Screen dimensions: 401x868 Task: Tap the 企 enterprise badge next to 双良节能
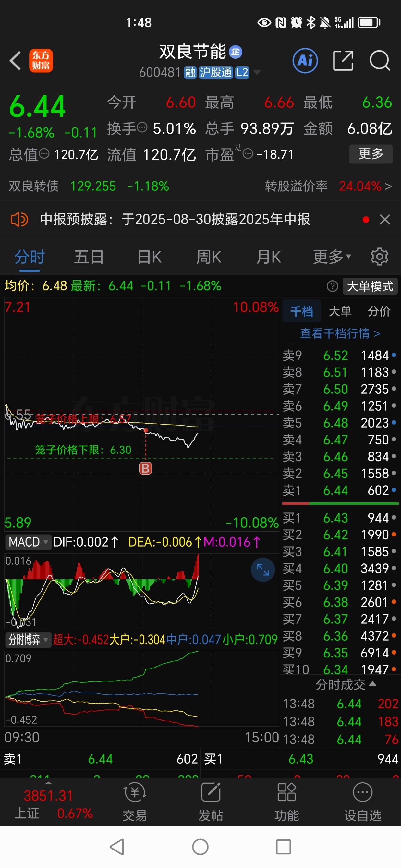click(235, 52)
